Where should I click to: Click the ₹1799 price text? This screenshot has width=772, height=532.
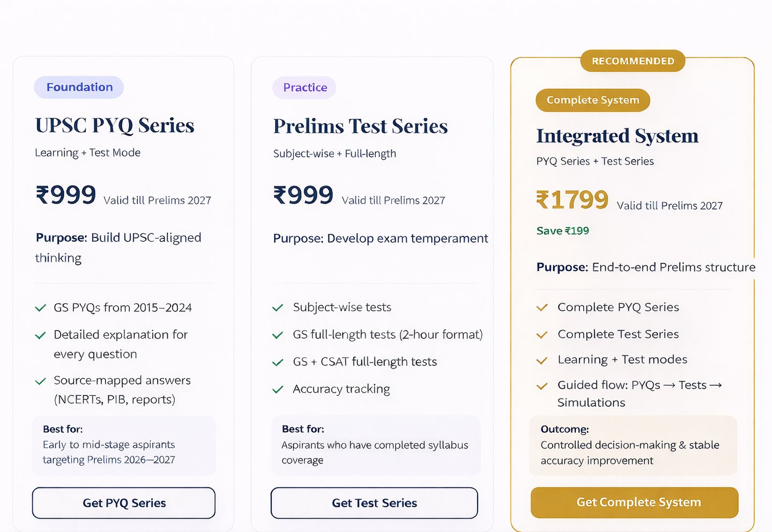pyautogui.click(x=572, y=200)
